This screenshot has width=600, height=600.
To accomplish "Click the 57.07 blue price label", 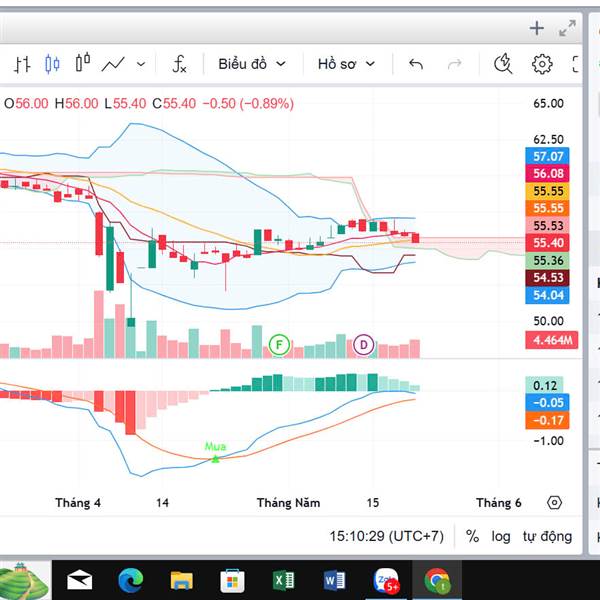I will tap(547, 156).
